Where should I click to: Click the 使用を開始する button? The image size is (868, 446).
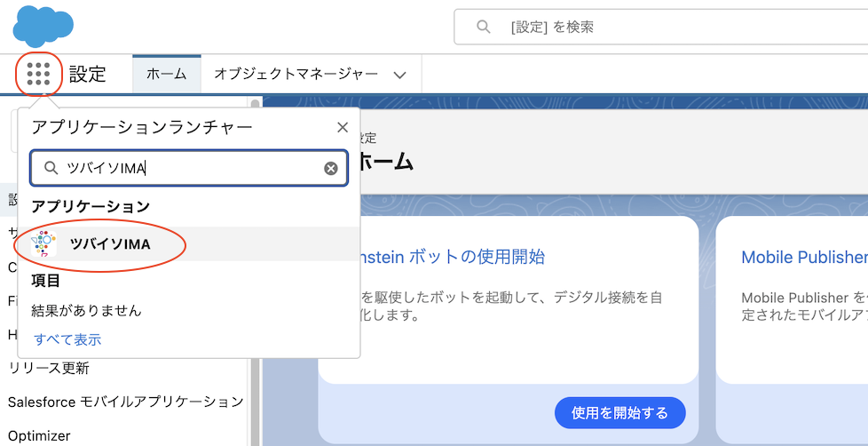point(620,413)
